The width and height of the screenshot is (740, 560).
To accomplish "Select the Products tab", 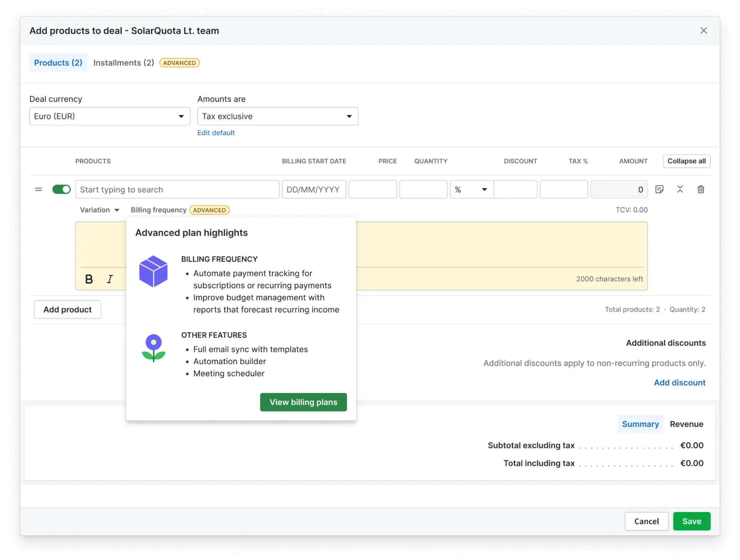I will pos(58,62).
